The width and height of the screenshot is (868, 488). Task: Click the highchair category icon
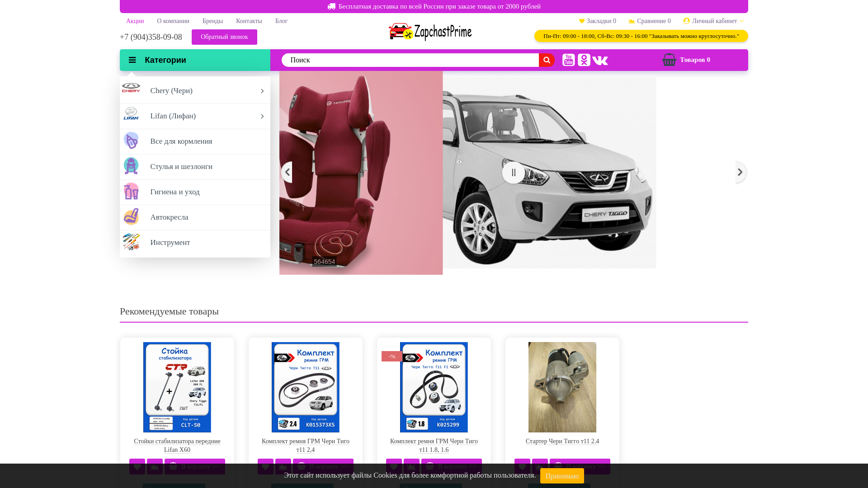click(x=131, y=166)
